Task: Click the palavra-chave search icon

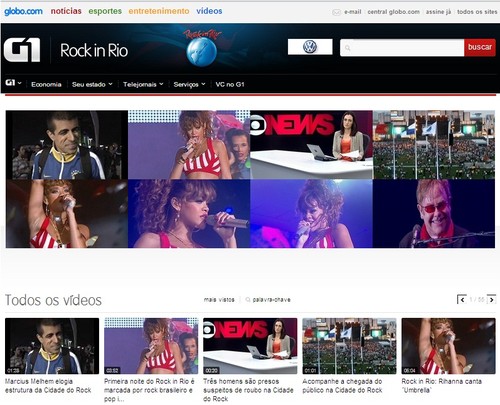Action: 248,300
